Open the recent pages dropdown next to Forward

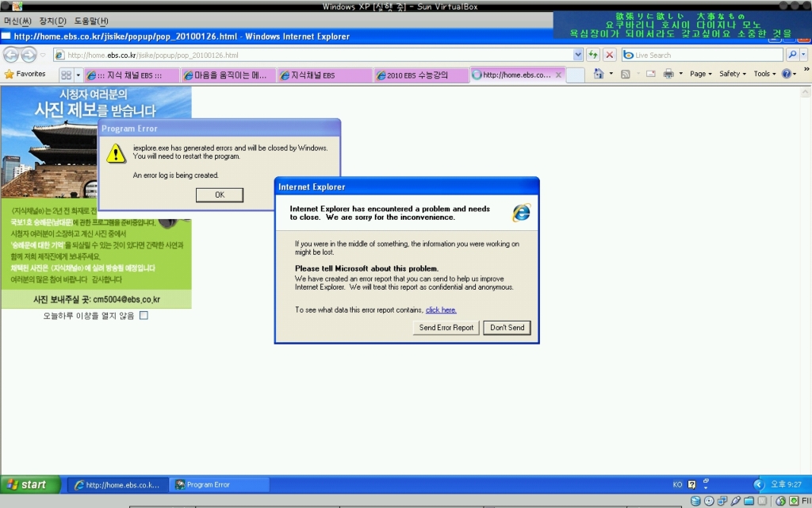[x=43, y=55]
